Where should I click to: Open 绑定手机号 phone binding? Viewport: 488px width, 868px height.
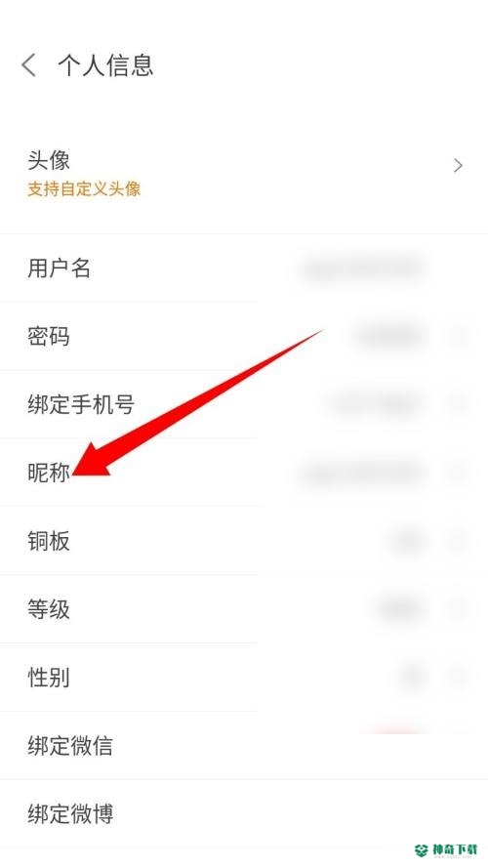[244, 404]
